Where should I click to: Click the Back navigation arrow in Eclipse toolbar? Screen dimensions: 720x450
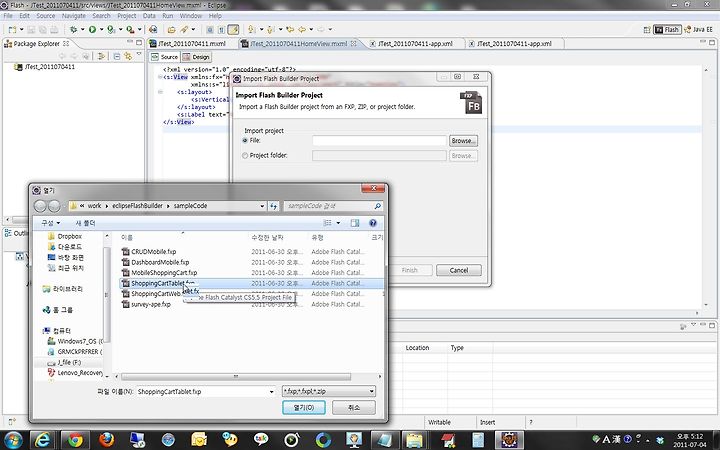(302, 30)
